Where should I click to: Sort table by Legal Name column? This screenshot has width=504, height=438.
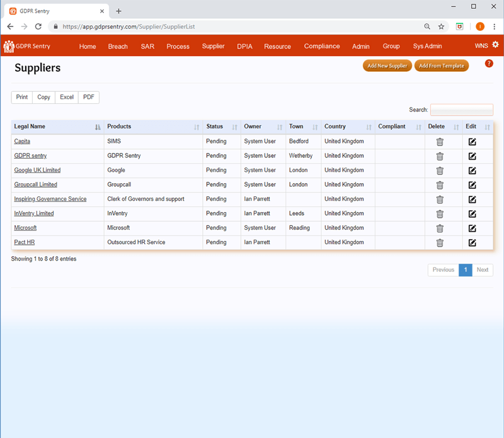(57, 126)
